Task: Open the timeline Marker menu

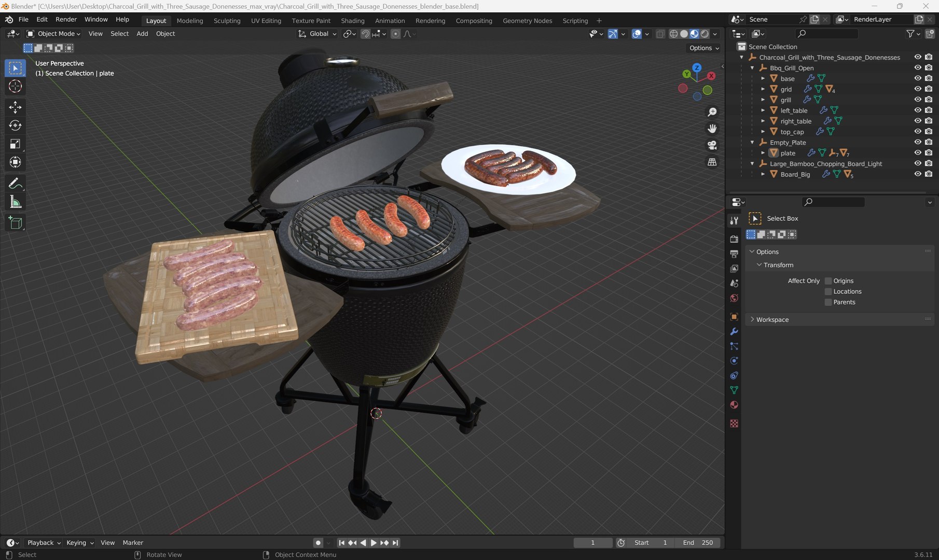Action: [x=133, y=543]
